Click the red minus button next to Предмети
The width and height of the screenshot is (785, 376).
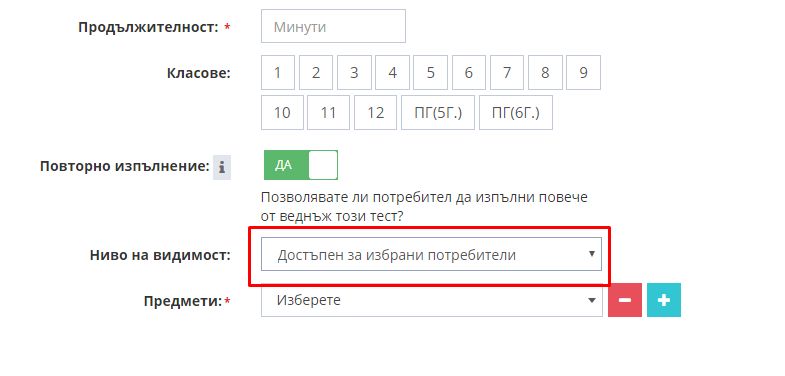click(625, 300)
